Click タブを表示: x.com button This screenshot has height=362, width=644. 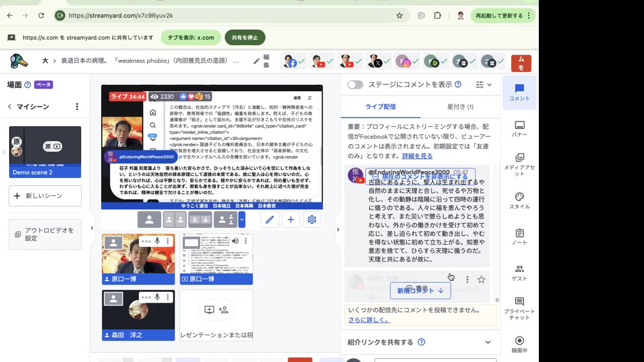(191, 38)
